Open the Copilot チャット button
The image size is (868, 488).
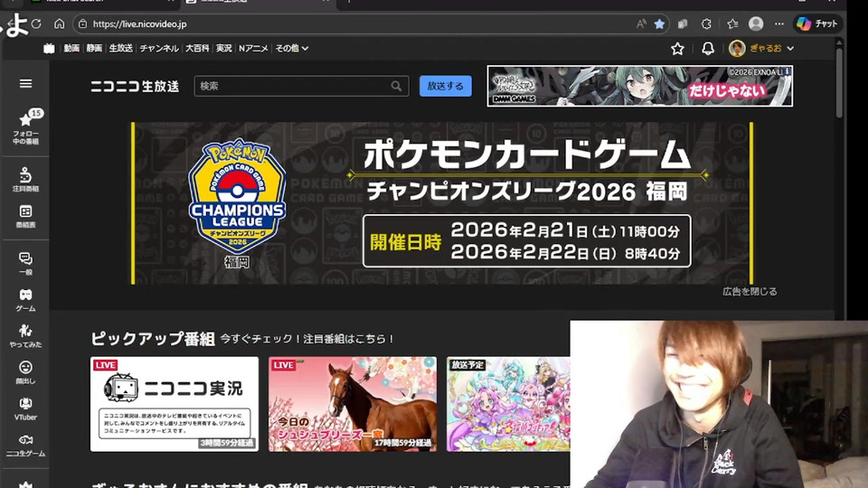coord(817,23)
